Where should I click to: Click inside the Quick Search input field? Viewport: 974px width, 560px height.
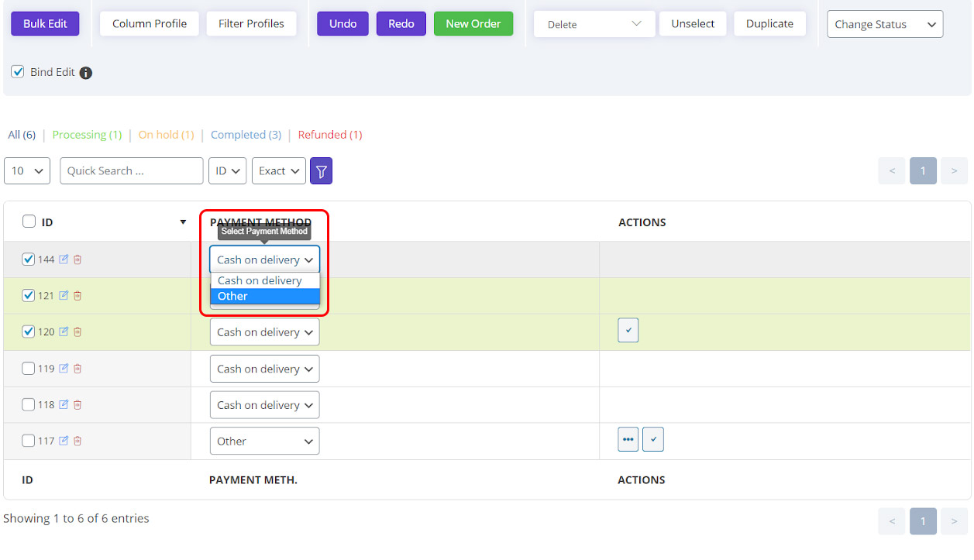tap(131, 170)
